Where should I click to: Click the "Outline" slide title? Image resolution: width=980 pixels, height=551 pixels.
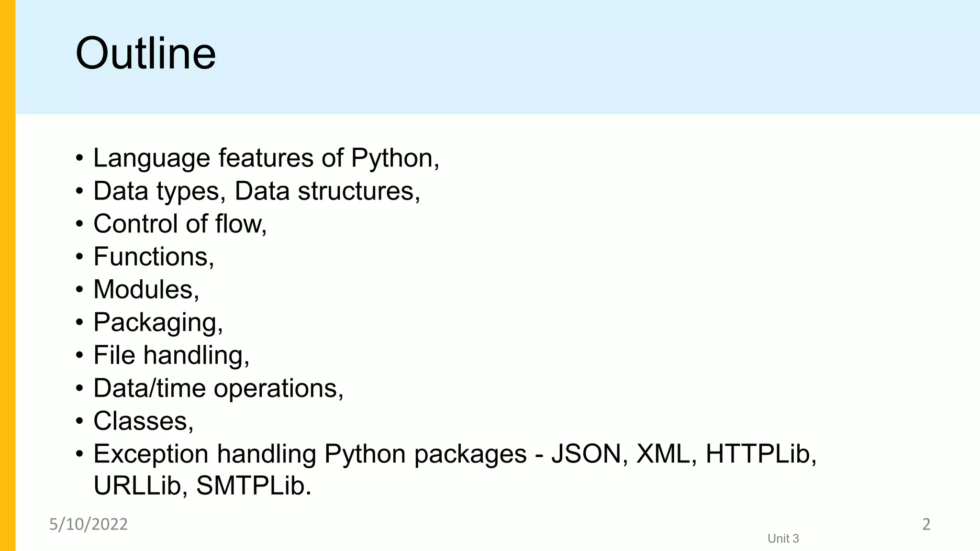pos(145,53)
